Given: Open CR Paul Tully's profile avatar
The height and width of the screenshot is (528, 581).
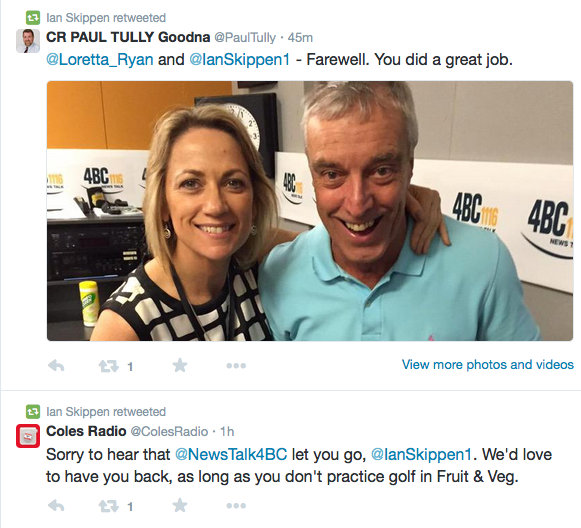Looking at the screenshot, I should click(x=28, y=41).
